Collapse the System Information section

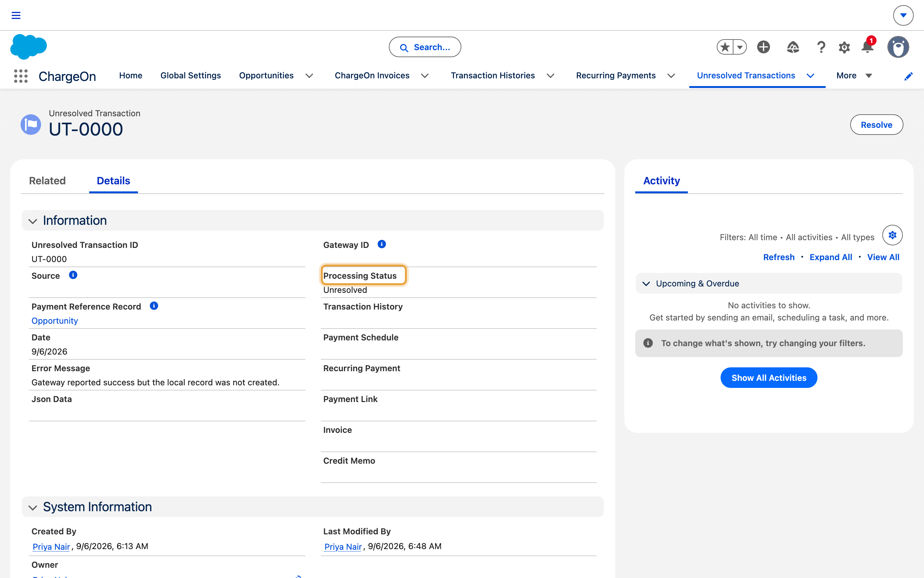point(33,507)
